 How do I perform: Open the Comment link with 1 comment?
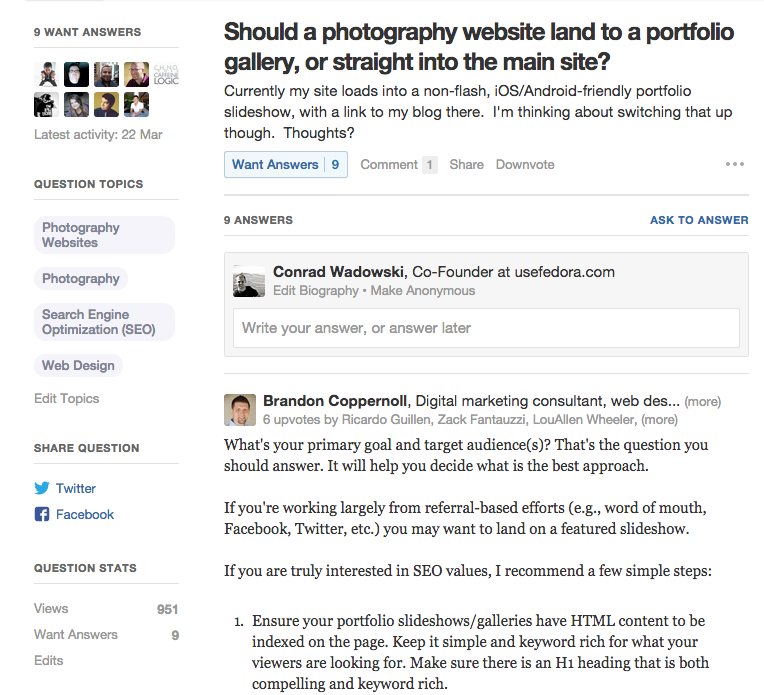(398, 165)
